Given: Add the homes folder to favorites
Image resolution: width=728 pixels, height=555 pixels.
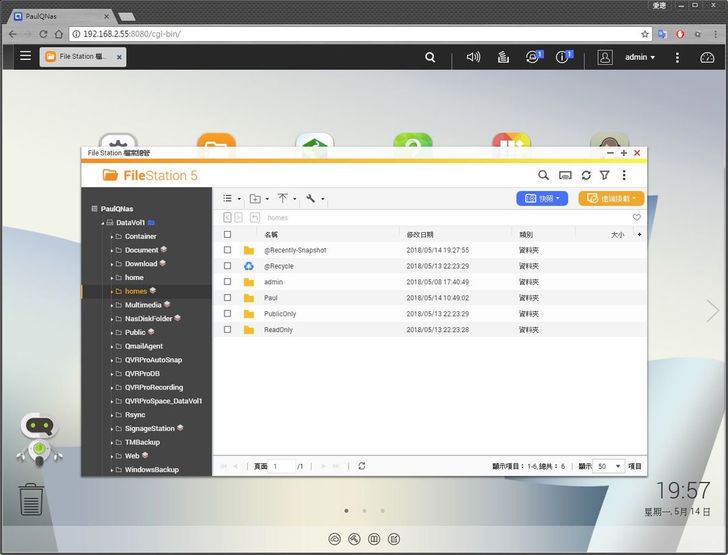Looking at the screenshot, I should [x=636, y=217].
